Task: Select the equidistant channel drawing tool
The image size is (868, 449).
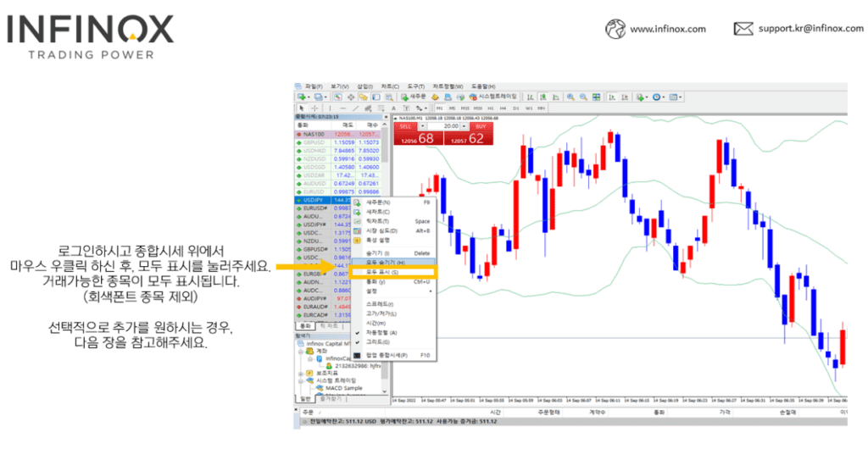Action: 369,108
